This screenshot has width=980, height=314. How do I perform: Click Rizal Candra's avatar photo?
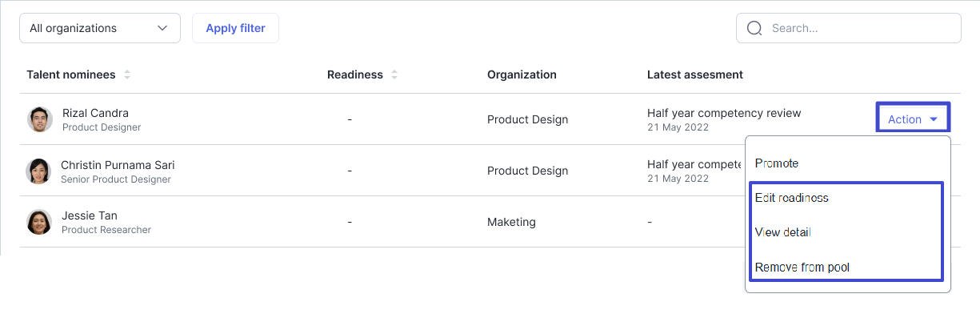tap(40, 119)
